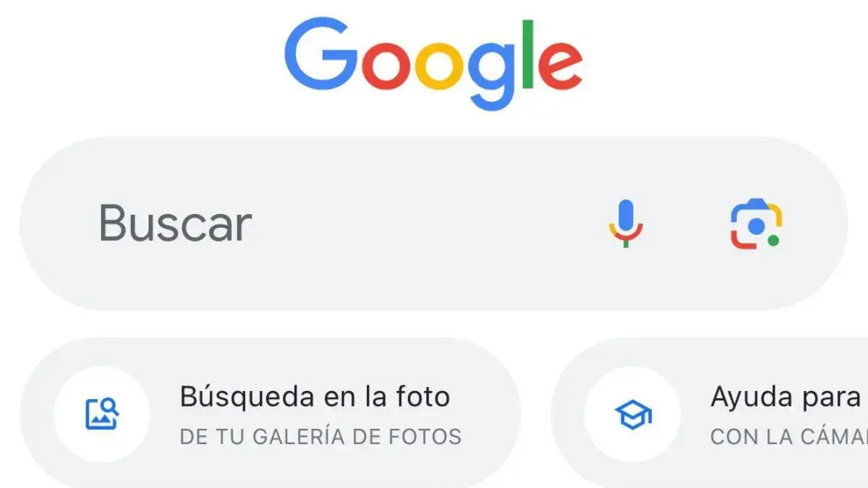The image size is (868, 488).
Task: Click the DE TU GALERÍA DE FOTOS subtitle
Action: (320, 437)
